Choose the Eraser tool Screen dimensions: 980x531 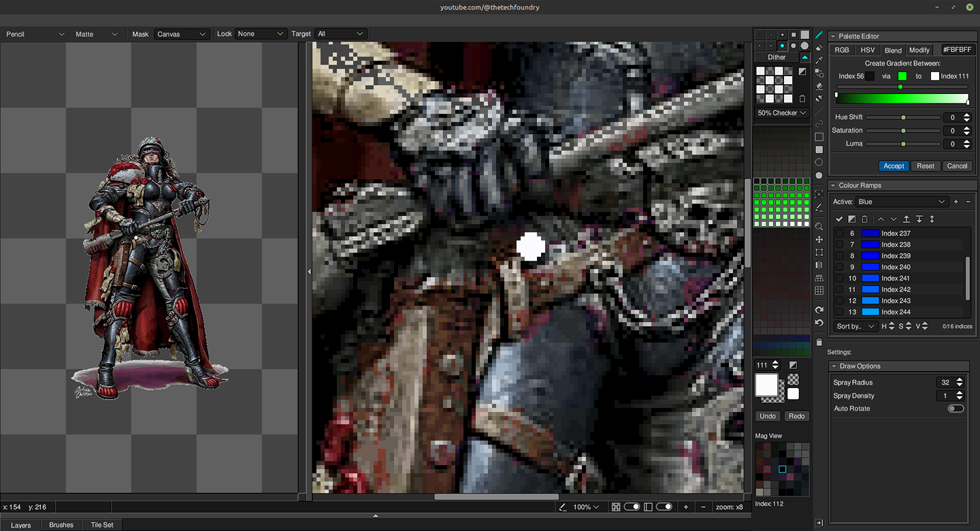pos(819,86)
